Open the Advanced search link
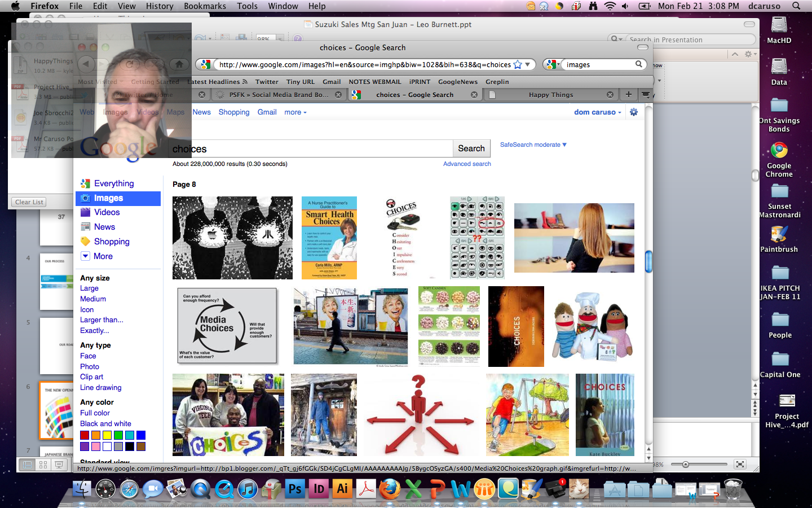The image size is (812, 508). (466, 164)
